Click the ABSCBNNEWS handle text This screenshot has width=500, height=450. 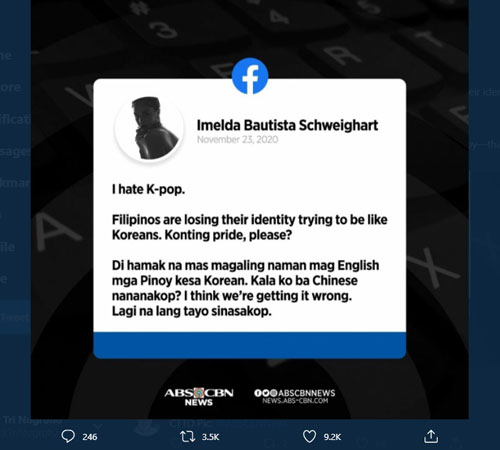[x=307, y=393]
